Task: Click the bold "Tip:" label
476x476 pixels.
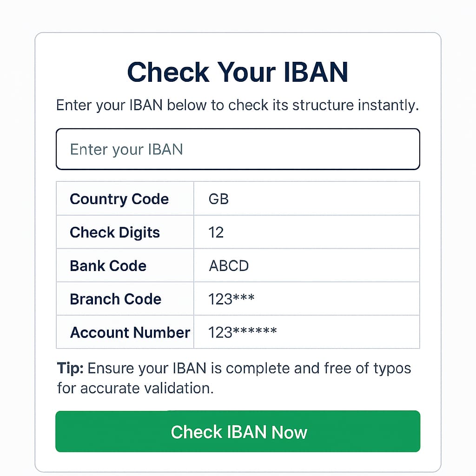Action: [70, 369]
